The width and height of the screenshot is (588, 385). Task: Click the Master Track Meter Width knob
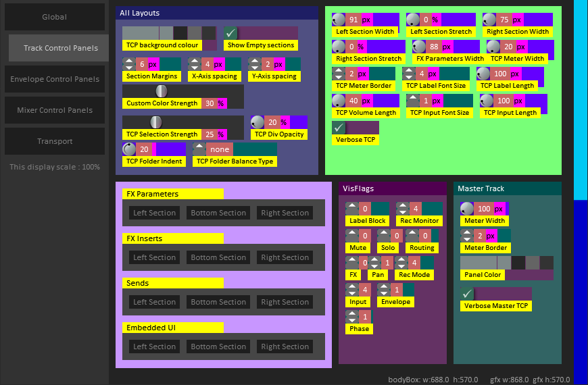(467, 209)
